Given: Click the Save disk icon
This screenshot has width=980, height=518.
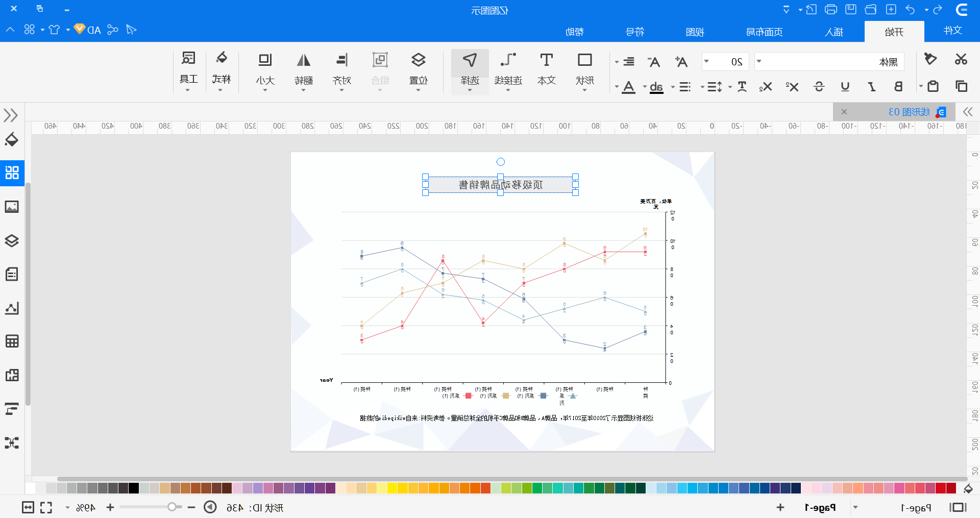Looking at the screenshot, I should (850, 10).
